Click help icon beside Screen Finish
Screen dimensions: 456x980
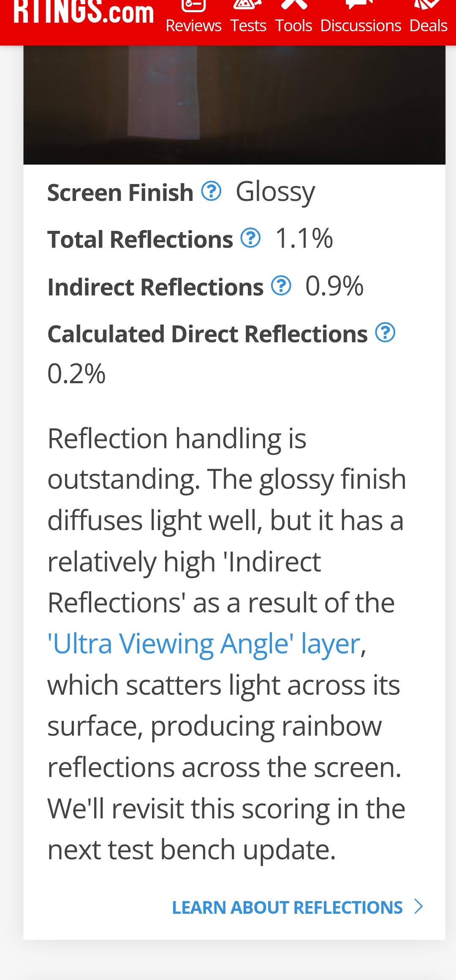point(211,191)
